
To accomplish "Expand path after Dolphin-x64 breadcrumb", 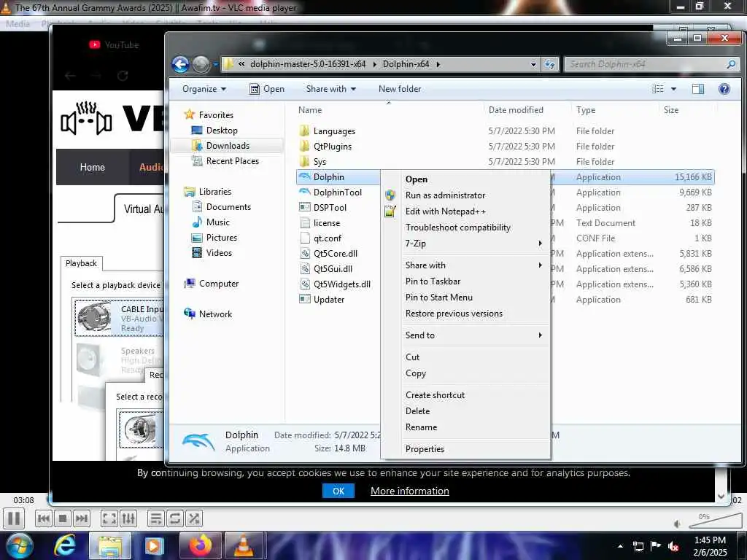I will pos(438,64).
